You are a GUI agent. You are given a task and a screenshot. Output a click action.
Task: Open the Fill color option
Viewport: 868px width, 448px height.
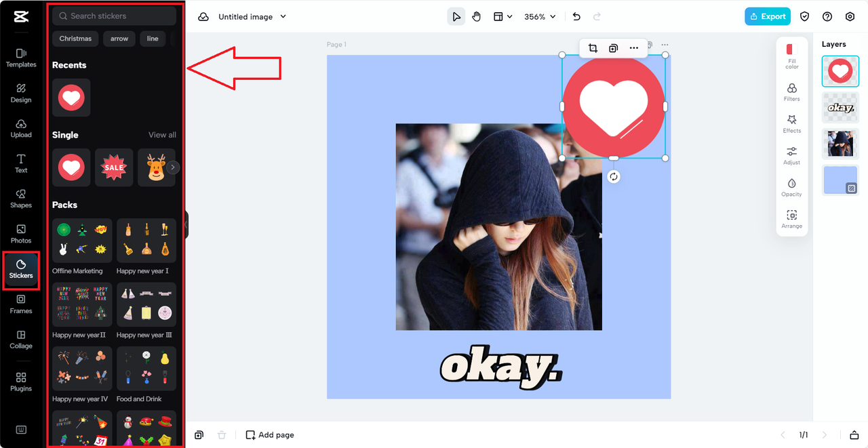coord(791,56)
